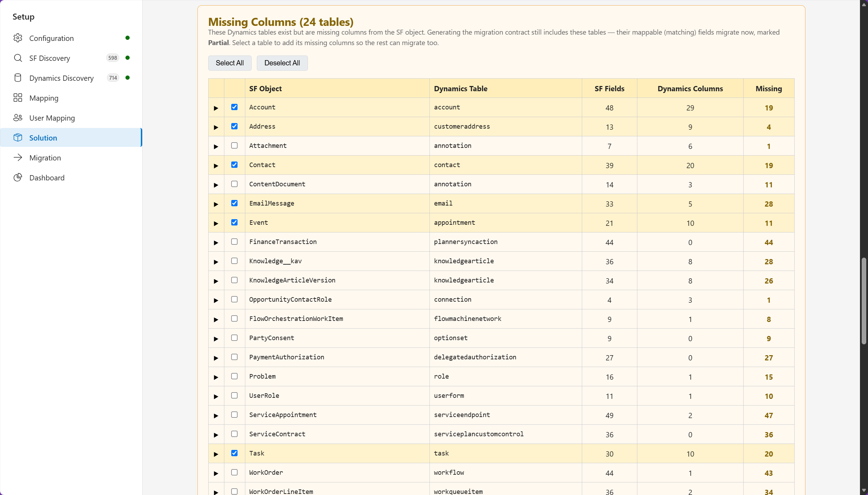Click the scrollbar down arrow
The height and width of the screenshot is (495, 868).
[864, 490]
